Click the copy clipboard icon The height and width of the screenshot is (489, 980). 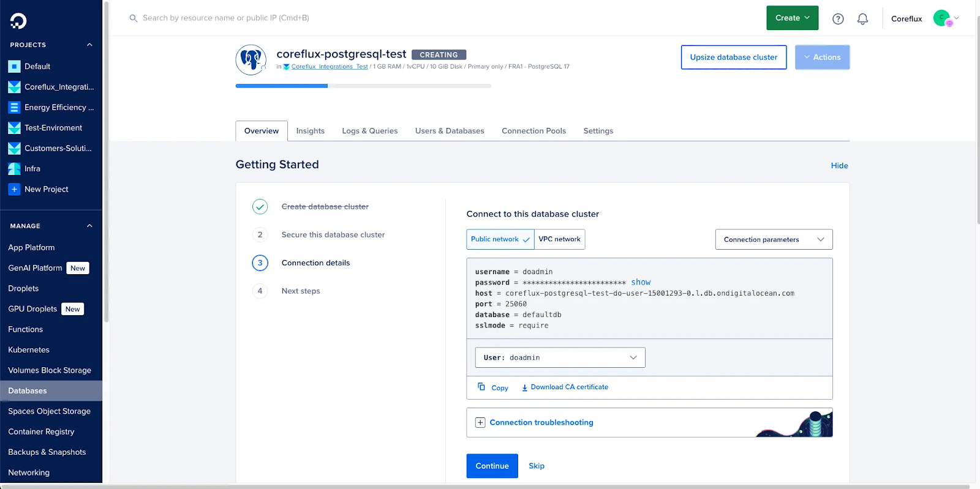[481, 387]
